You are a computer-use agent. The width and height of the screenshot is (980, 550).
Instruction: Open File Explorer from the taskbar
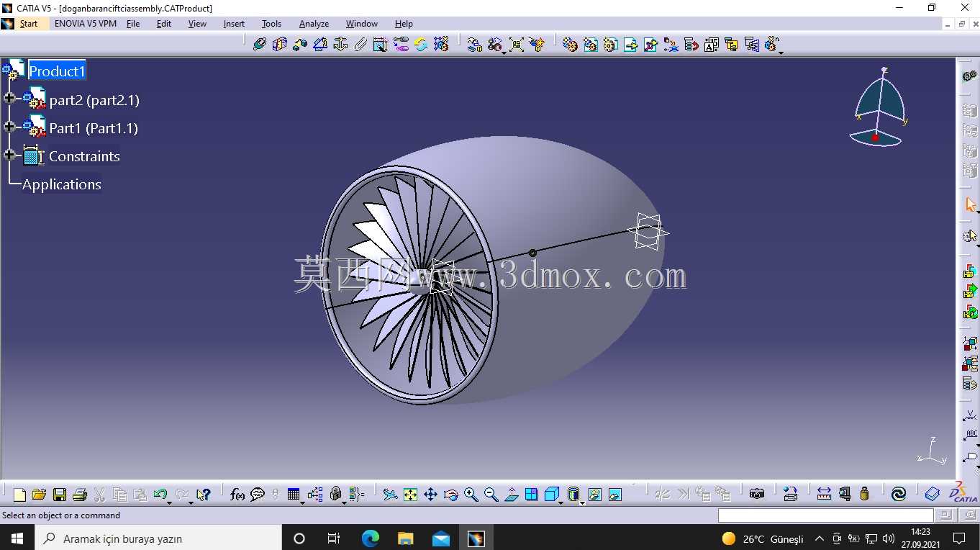405,538
